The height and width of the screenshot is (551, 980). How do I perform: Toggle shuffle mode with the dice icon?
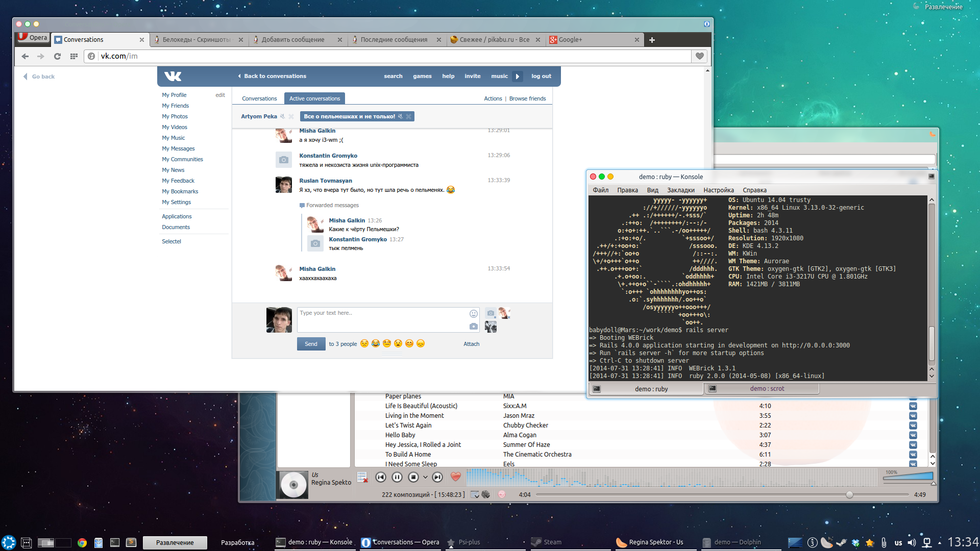pos(485,494)
